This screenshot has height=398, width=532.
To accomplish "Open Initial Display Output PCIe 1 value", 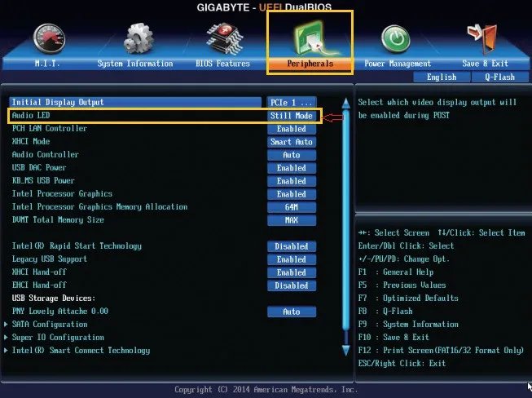I will click(x=292, y=102).
